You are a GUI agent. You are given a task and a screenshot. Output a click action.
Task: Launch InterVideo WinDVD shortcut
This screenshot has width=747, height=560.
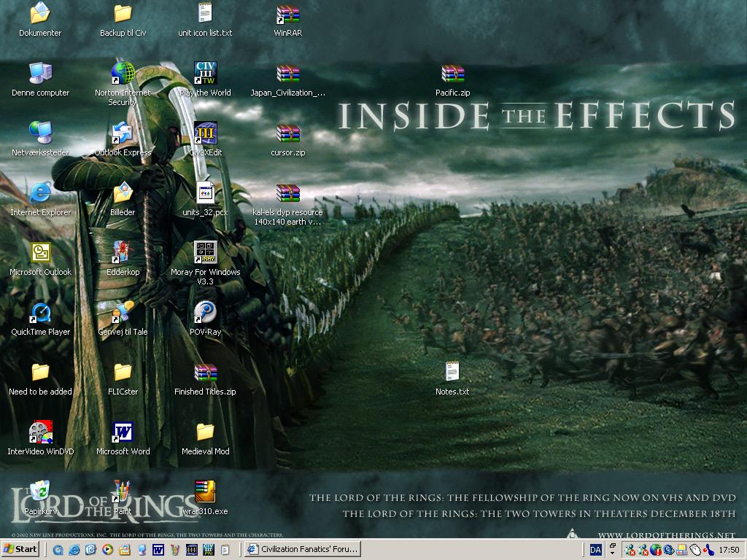[x=40, y=432]
